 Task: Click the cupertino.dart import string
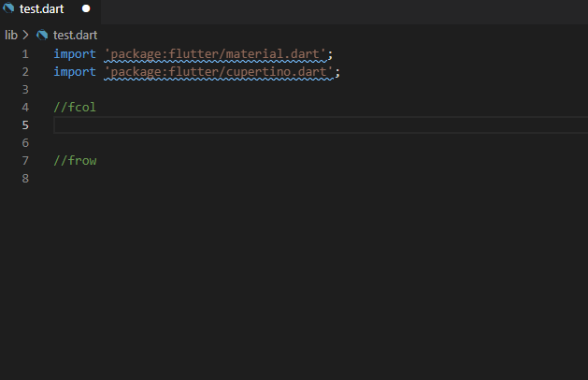[219, 72]
